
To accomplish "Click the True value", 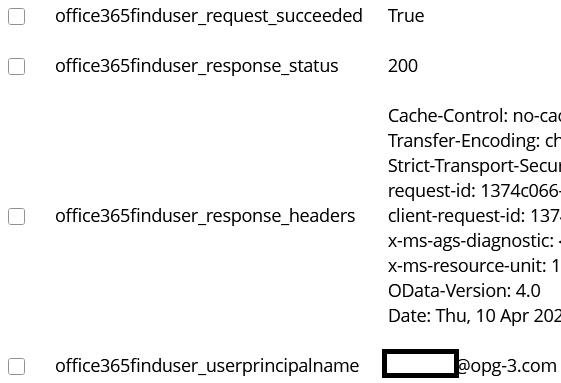I will 406,16.
